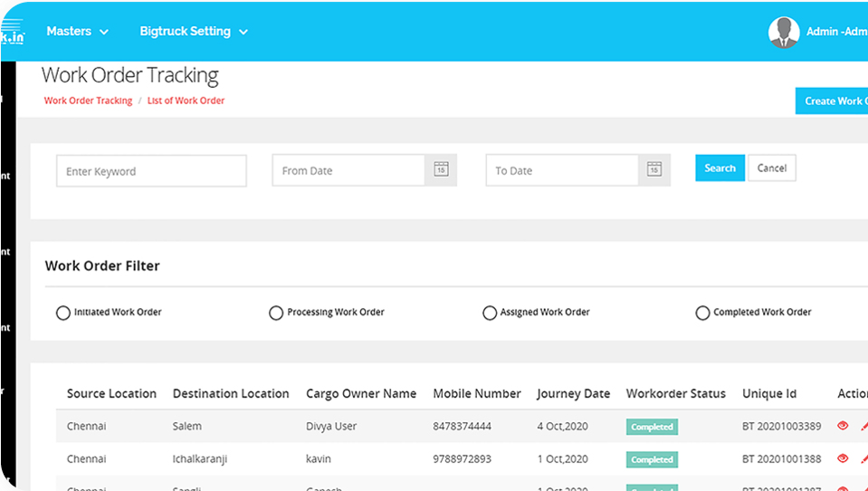View kavin's work order eye icon

tap(843, 458)
